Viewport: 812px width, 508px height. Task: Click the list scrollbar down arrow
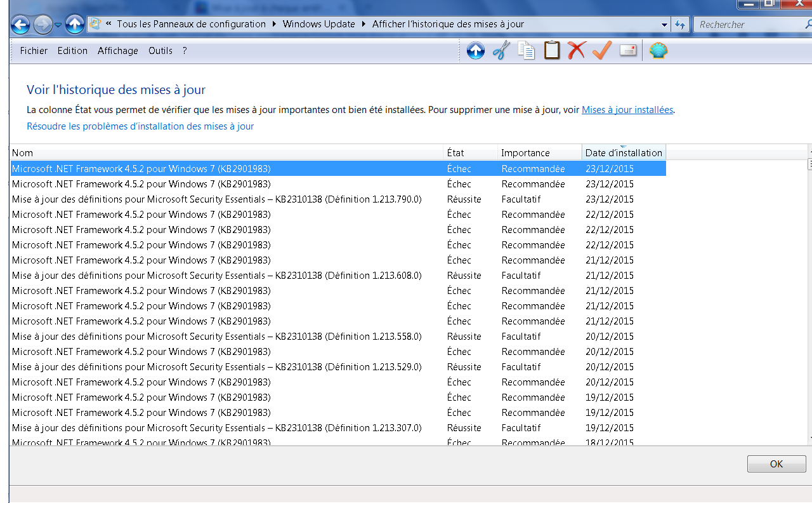pyautogui.click(x=810, y=438)
